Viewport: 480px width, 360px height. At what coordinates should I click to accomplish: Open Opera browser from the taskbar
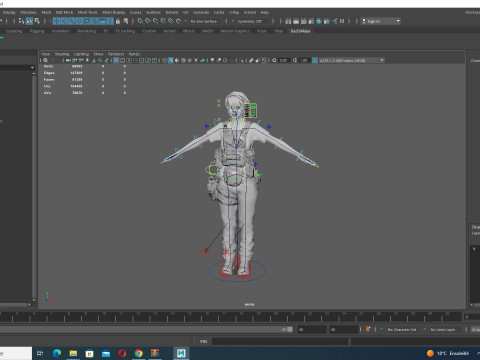pyautogui.click(x=122, y=353)
